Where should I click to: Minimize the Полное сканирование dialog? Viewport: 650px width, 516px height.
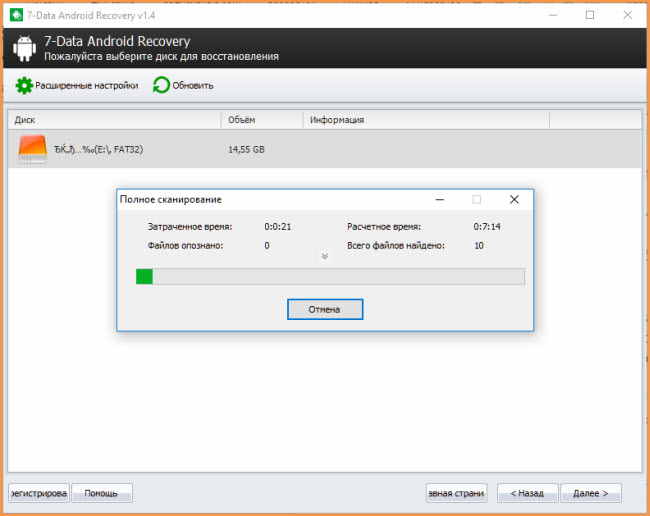440,200
